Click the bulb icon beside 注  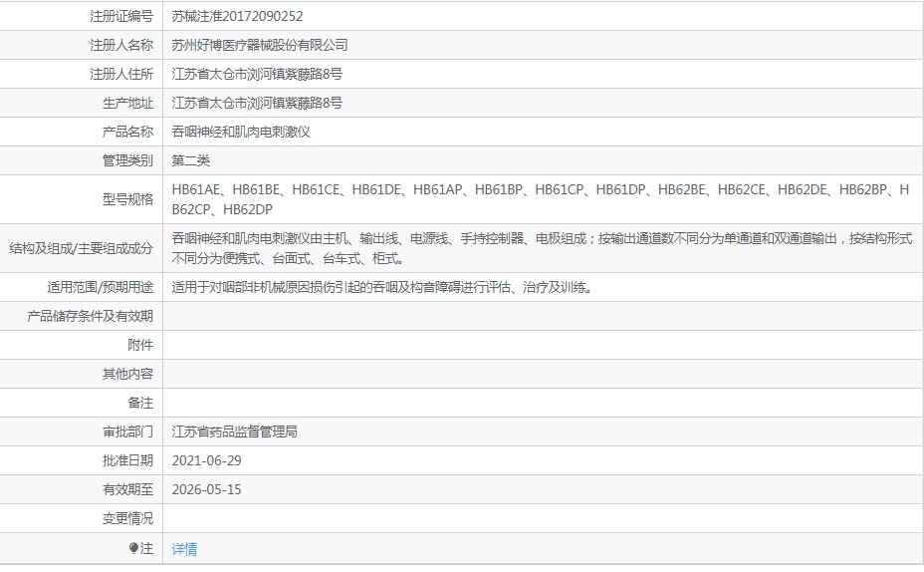(x=133, y=548)
